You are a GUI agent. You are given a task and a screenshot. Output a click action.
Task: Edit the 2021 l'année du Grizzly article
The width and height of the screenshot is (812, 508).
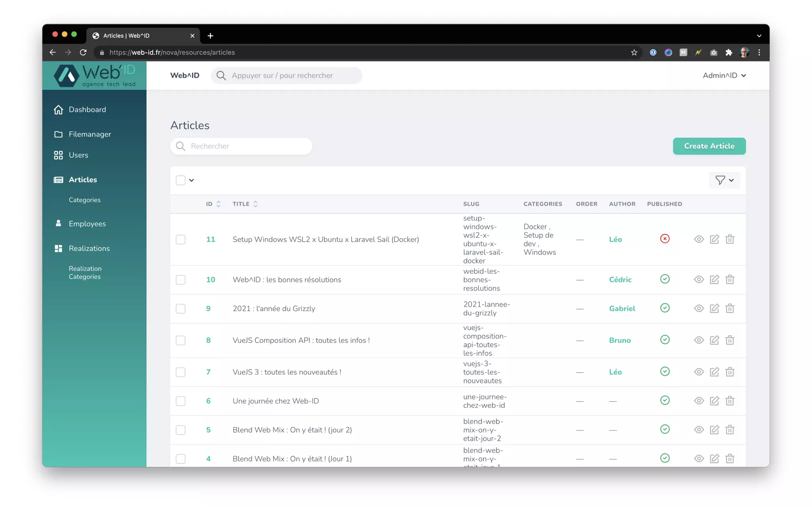[x=714, y=308]
